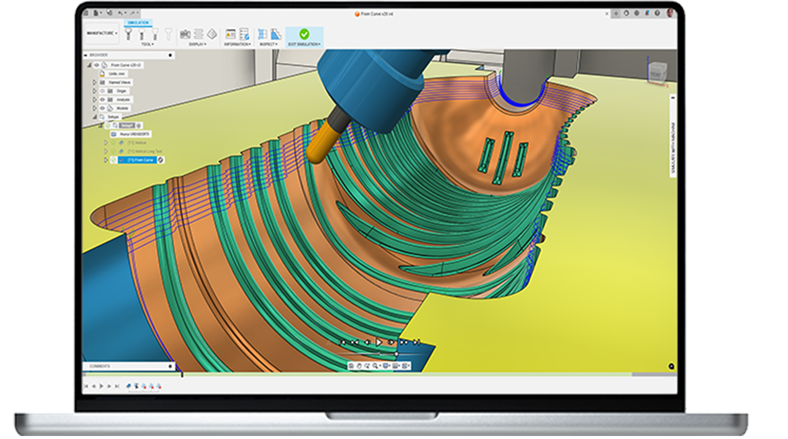The width and height of the screenshot is (788, 439).
Task: Click the toolpath lines display icon
Action: 199,34
